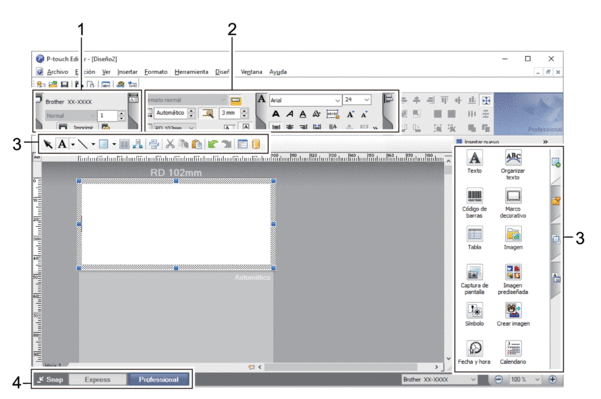This screenshot has width=601, height=399.
Task: Switch to Snap mode
Action: [x=51, y=379]
